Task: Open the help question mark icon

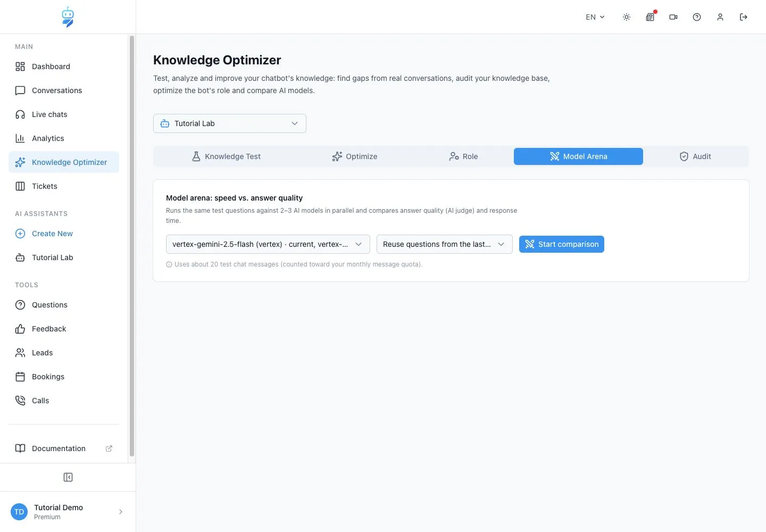Action: click(697, 17)
